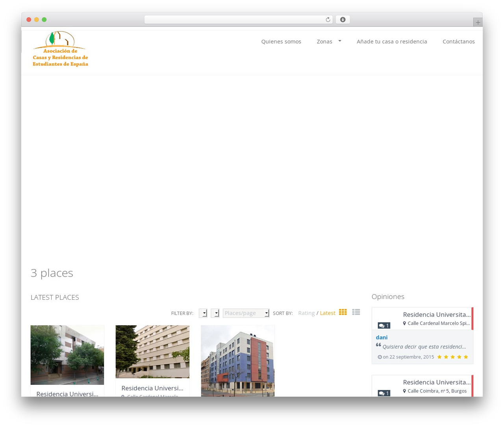Click the quote mark icon in dani's review
The image size is (504, 427).
pyautogui.click(x=378, y=345)
